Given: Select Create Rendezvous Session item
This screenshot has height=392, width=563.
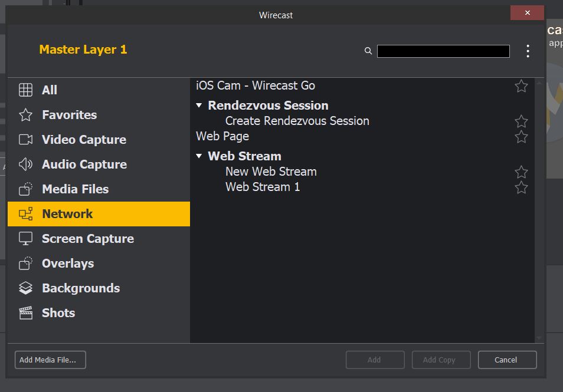Looking at the screenshot, I should [297, 121].
